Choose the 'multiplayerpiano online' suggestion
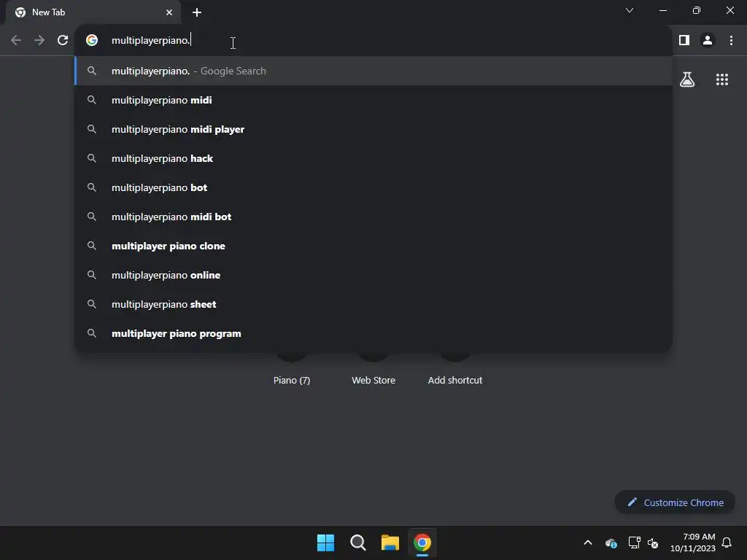Viewport: 747px width, 560px height. [374, 275]
